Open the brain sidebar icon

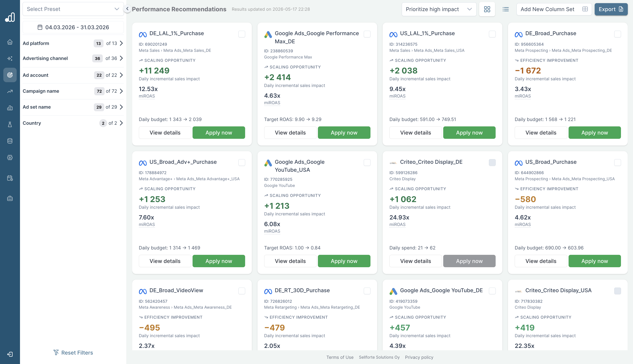point(10,157)
